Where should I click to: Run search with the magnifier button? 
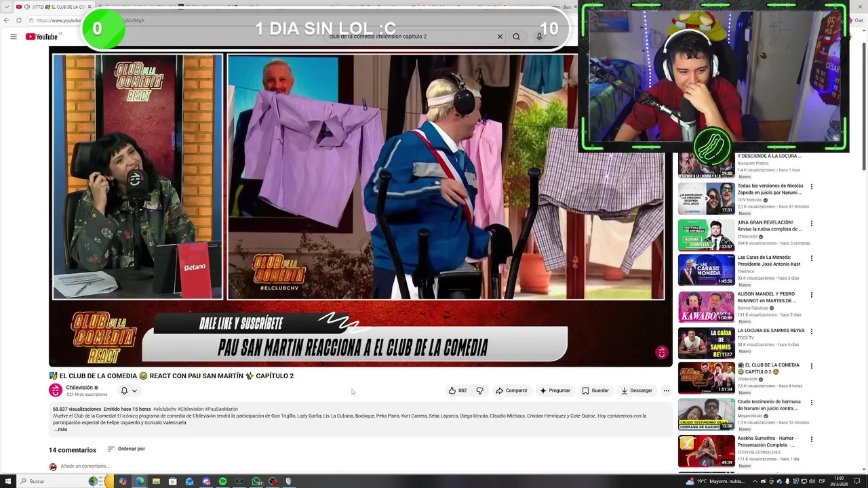coord(516,37)
